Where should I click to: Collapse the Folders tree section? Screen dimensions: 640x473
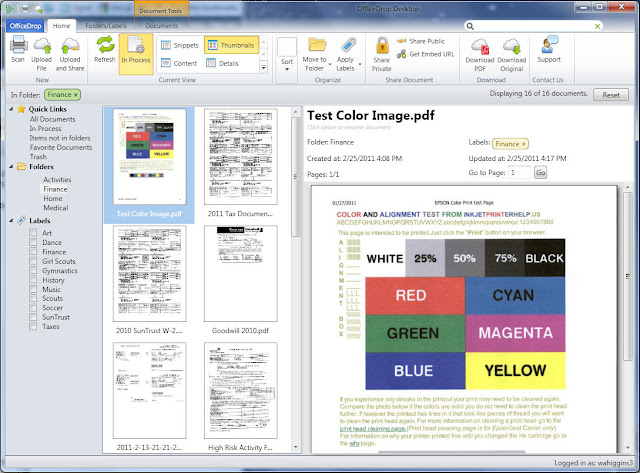pos(11,167)
